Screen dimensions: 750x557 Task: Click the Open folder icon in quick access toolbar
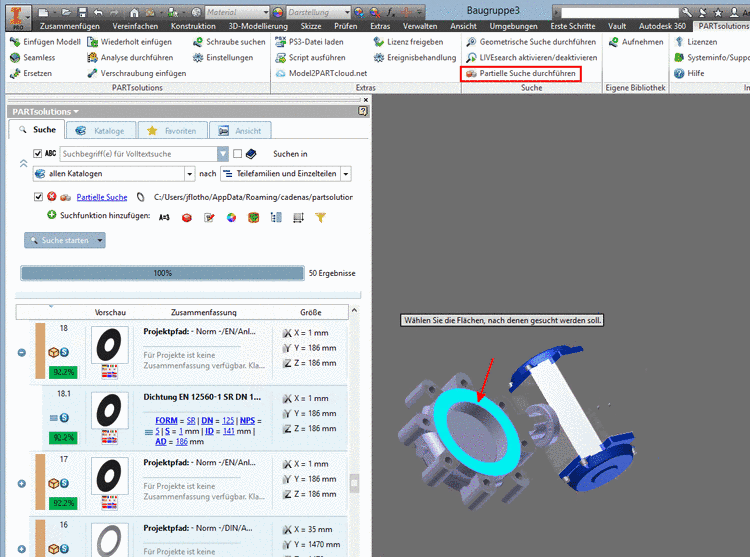66,12
